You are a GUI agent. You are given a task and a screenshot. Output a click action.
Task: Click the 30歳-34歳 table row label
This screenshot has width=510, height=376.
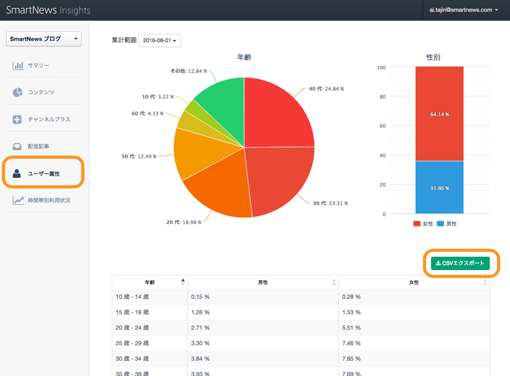[x=132, y=359]
